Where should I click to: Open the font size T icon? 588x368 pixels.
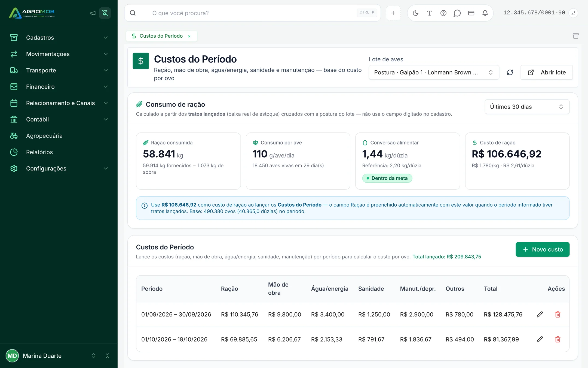(x=430, y=13)
